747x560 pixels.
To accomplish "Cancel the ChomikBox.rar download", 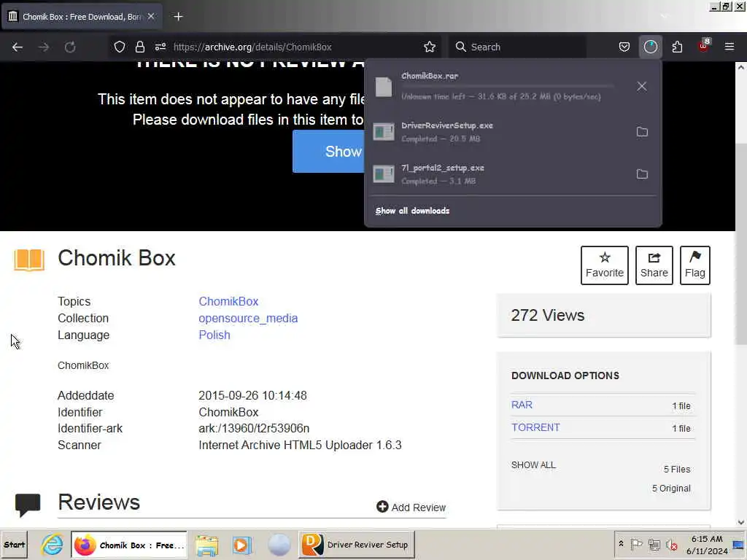I will click(642, 86).
